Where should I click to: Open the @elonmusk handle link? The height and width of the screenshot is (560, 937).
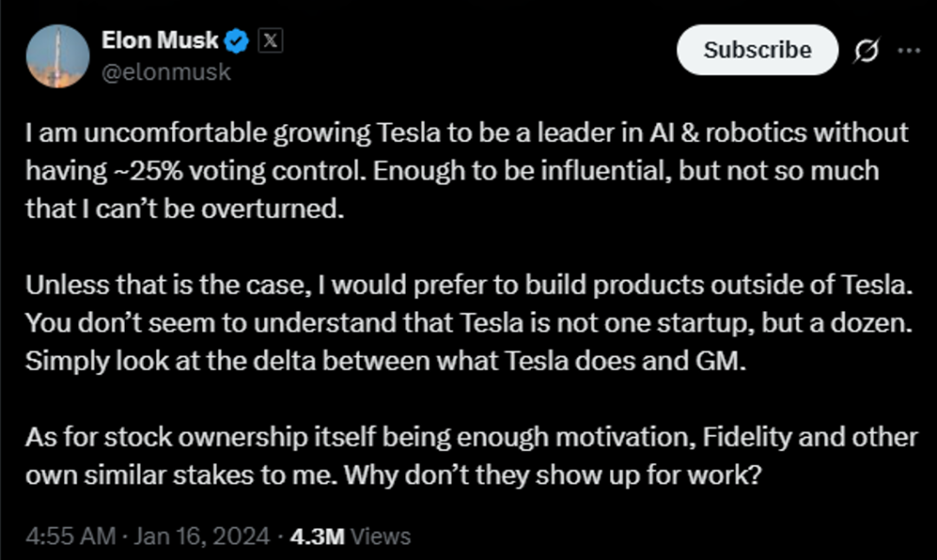tap(167, 71)
